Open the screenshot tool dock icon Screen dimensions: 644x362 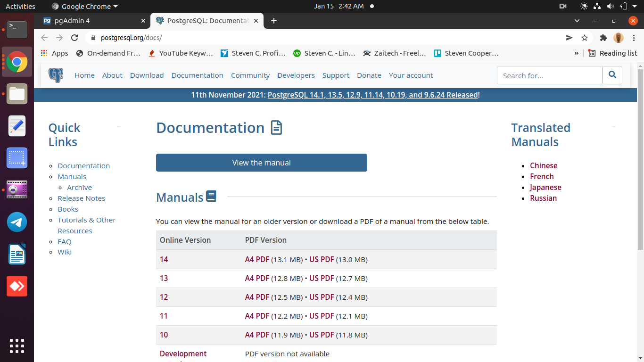[17, 158]
